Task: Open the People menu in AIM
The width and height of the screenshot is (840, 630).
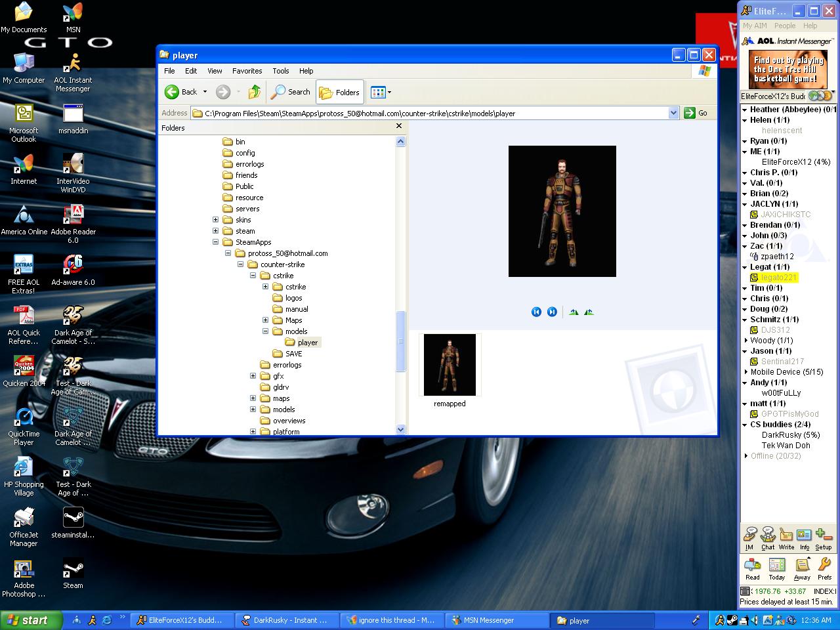Action: 785,26
